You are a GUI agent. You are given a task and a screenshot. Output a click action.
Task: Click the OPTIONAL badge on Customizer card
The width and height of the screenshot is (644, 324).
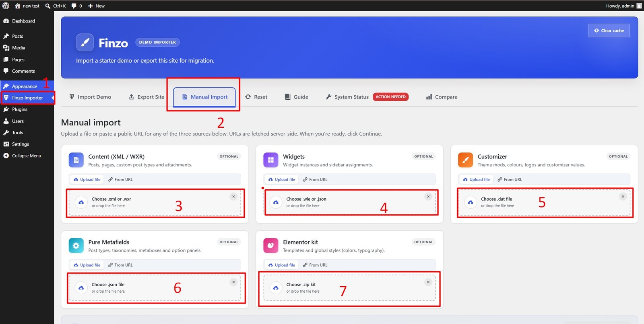[x=618, y=156]
